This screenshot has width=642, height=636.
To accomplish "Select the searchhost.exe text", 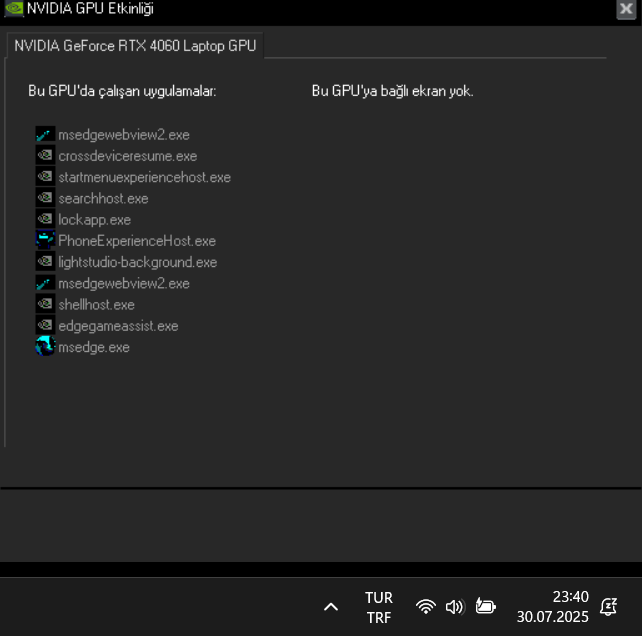I will [103, 199].
